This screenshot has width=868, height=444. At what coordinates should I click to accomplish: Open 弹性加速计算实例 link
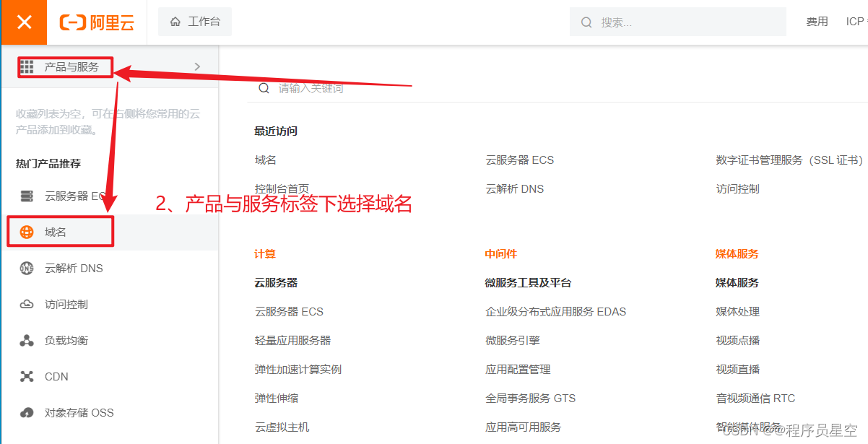pyautogui.click(x=298, y=369)
